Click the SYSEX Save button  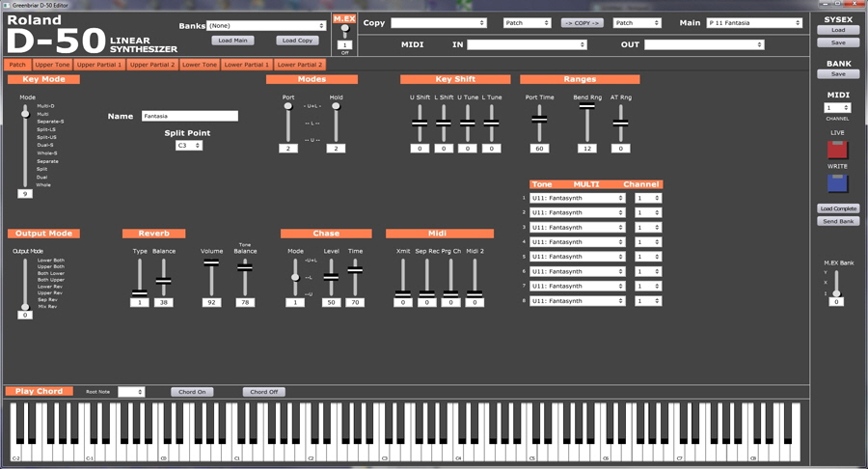(838, 42)
